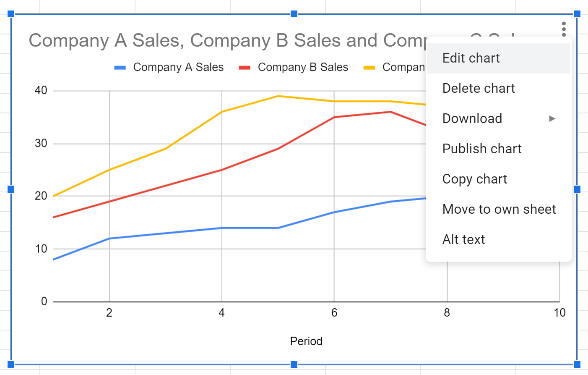Click the top-center resize handle
588x375 pixels.
[x=294, y=14]
